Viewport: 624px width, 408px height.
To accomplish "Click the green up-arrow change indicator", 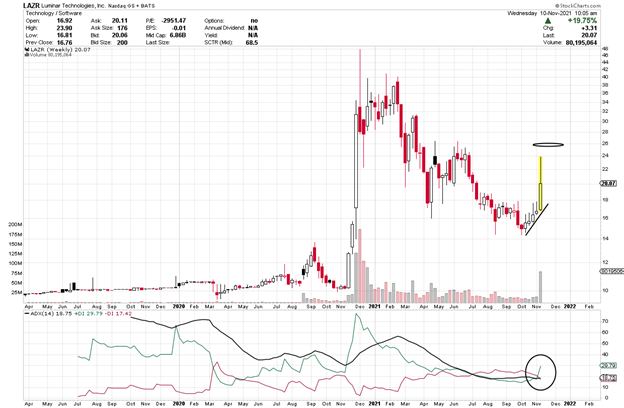I will pyautogui.click(x=548, y=20).
